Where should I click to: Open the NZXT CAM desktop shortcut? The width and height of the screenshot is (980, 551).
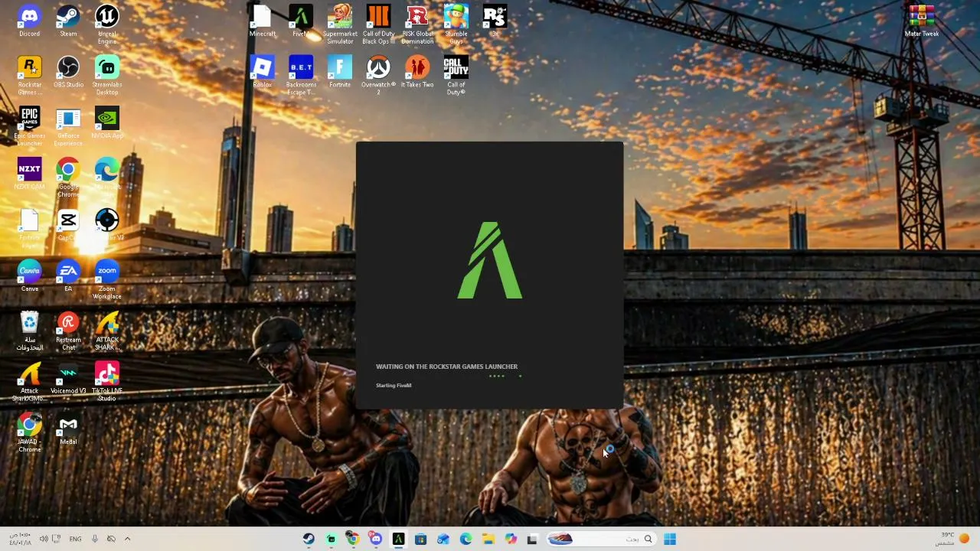(x=29, y=174)
